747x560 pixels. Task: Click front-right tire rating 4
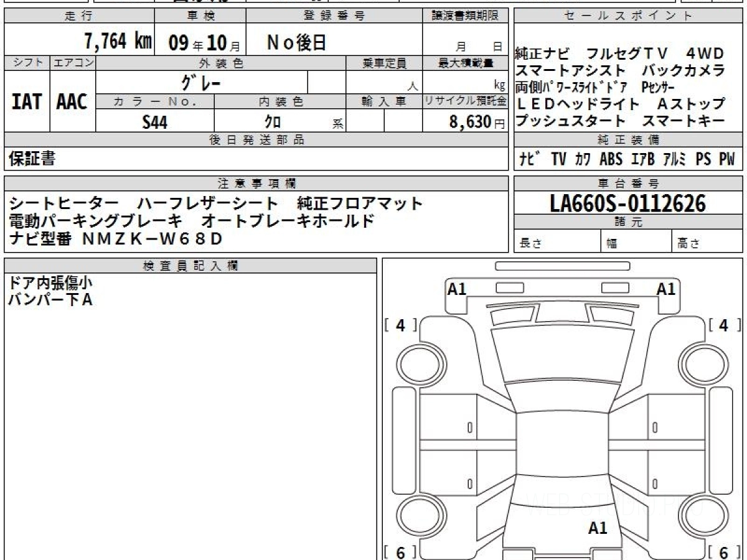(x=723, y=325)
